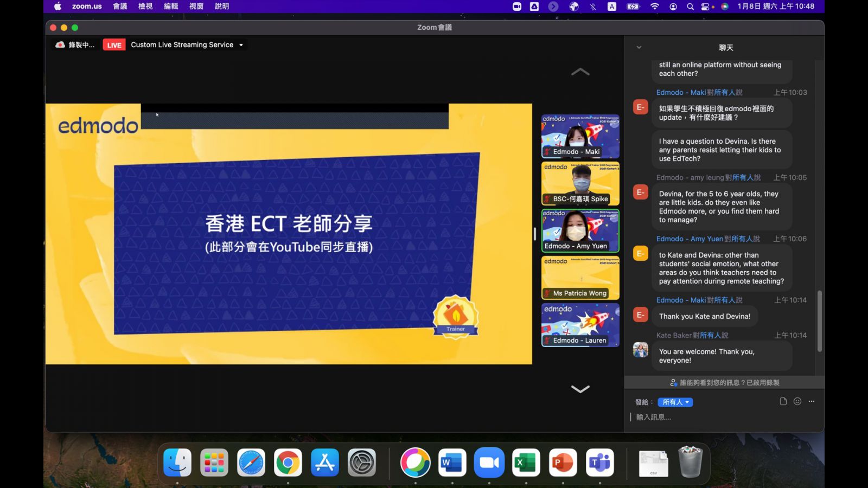Open the input source 'A' menu

click(612, 7)
